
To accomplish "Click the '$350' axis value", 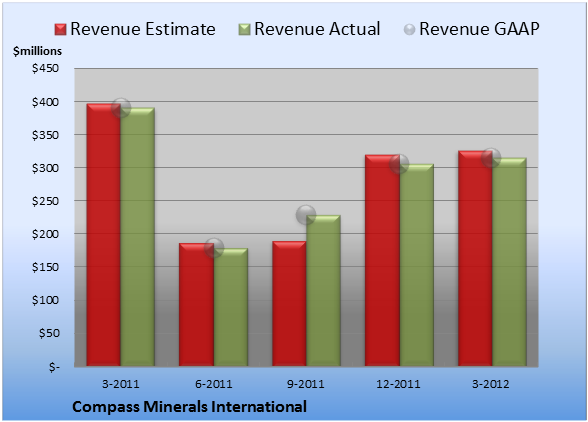I will [45, 135].
